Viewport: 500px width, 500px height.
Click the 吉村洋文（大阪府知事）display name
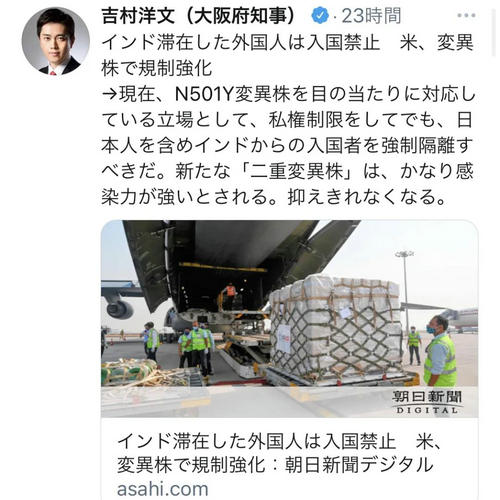click(x=198, y=16)
